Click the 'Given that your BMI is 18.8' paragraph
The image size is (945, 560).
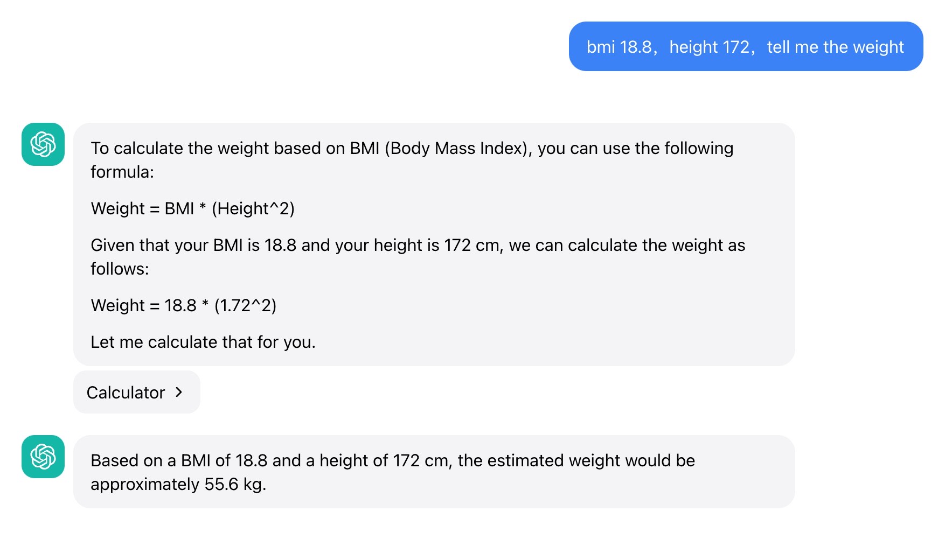(418, 257)
